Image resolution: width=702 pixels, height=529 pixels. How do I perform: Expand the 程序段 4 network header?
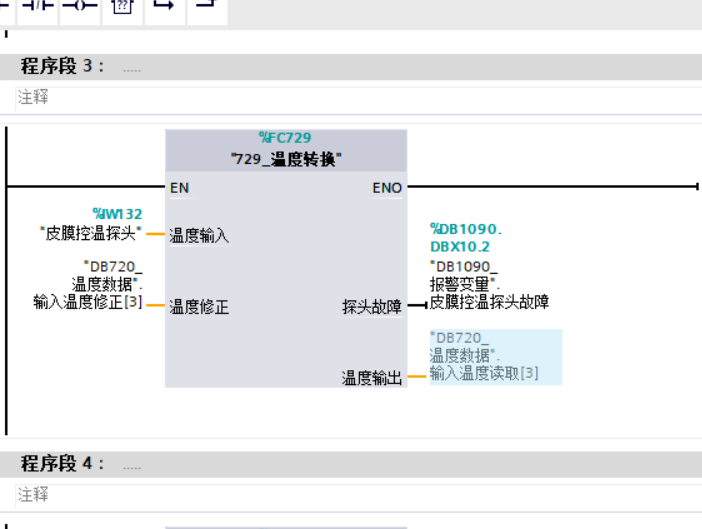click(10, 464)
